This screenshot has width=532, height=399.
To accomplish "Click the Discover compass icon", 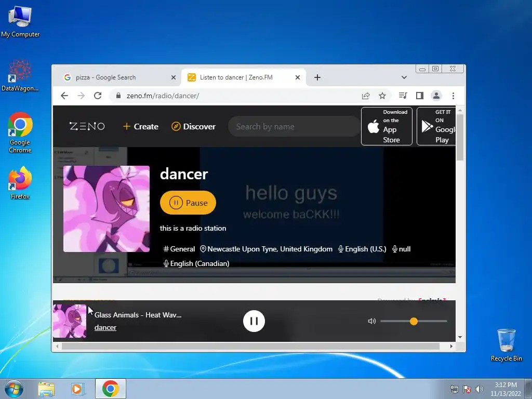I will 176,126.
